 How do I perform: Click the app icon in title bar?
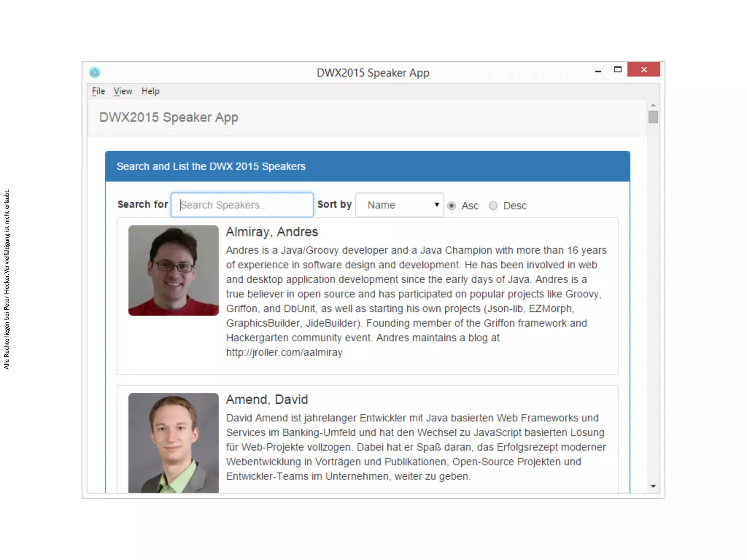click(95, 72)
